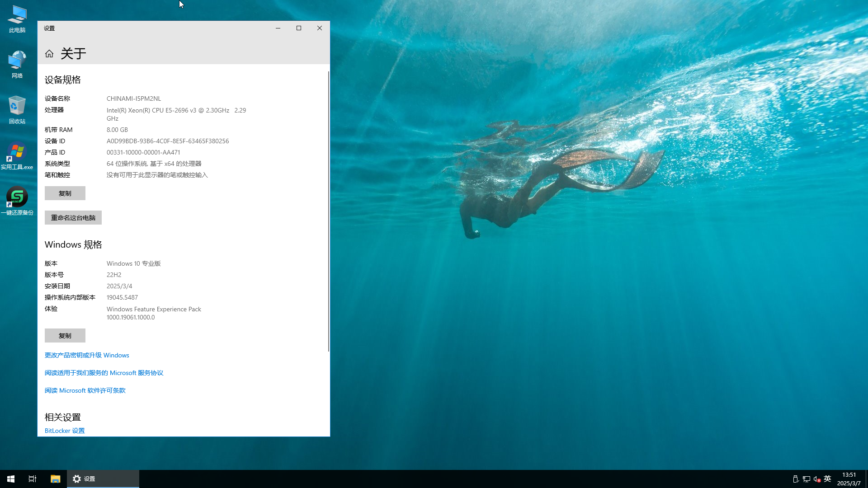Image resolution: width=868 pixels, height=488 pixels.
Task: Open the Windows Start menu
Action: pyautogui.click(x=11, y=479)
